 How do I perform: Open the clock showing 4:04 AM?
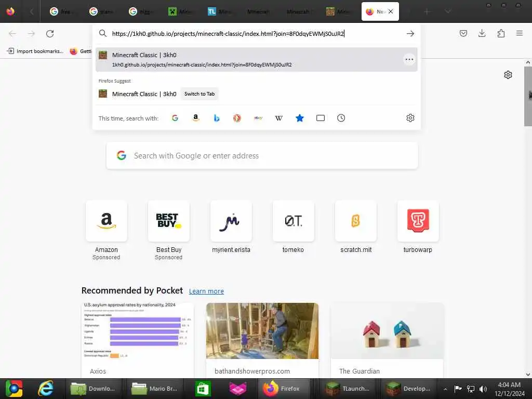pyautogui.click(x=509, y=389)
